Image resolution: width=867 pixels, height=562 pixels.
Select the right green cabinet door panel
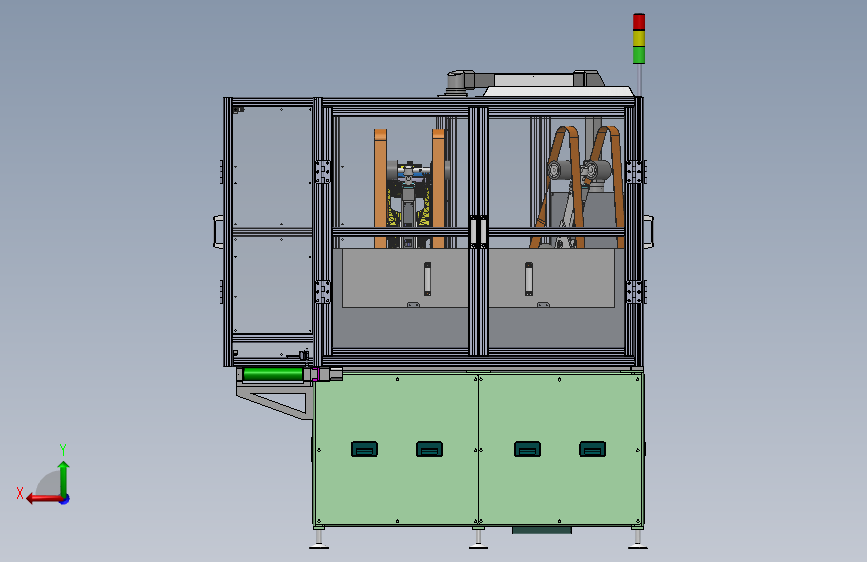[561, 449]
